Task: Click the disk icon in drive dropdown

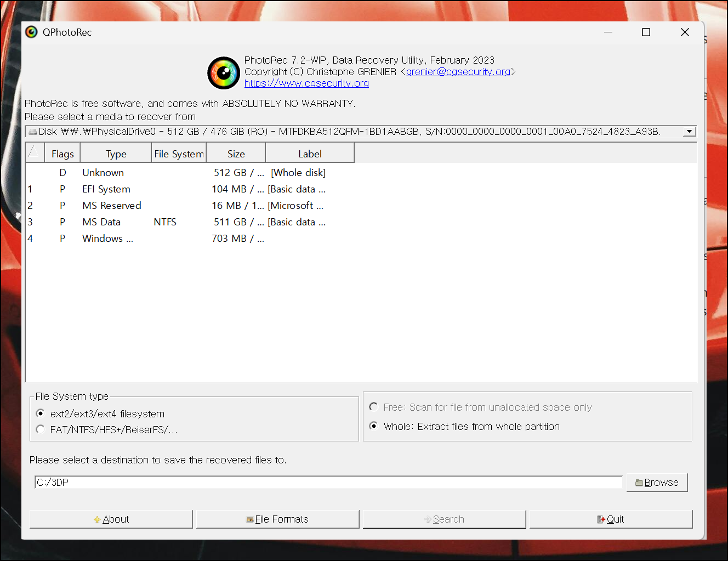Action: 33,132
